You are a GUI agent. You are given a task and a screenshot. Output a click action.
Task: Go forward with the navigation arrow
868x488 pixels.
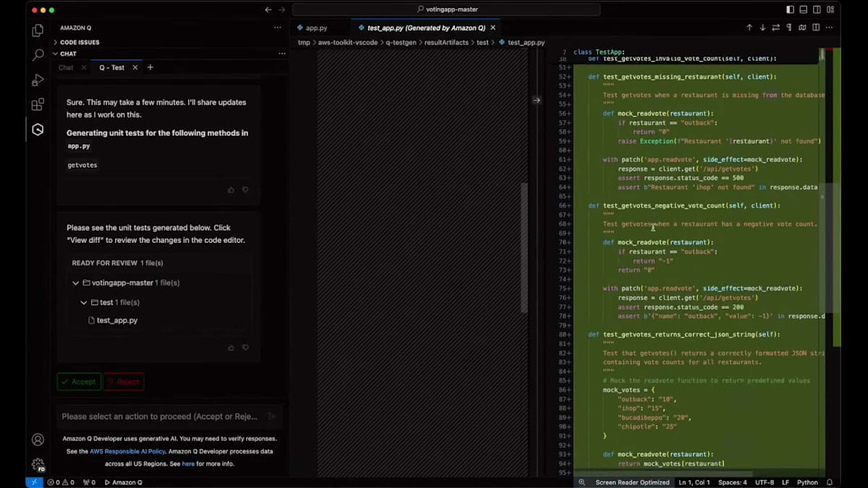pos(282,9)
